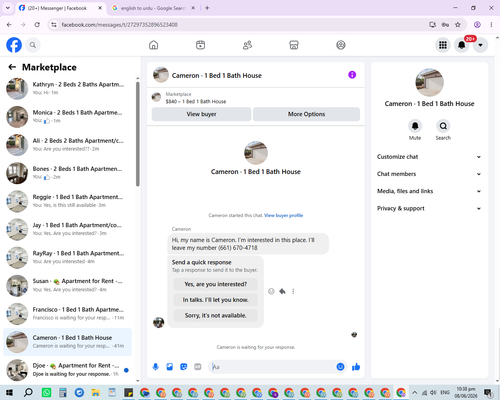Open Monica 2 Beds 1 Bath chat

[x=68, y=117]
